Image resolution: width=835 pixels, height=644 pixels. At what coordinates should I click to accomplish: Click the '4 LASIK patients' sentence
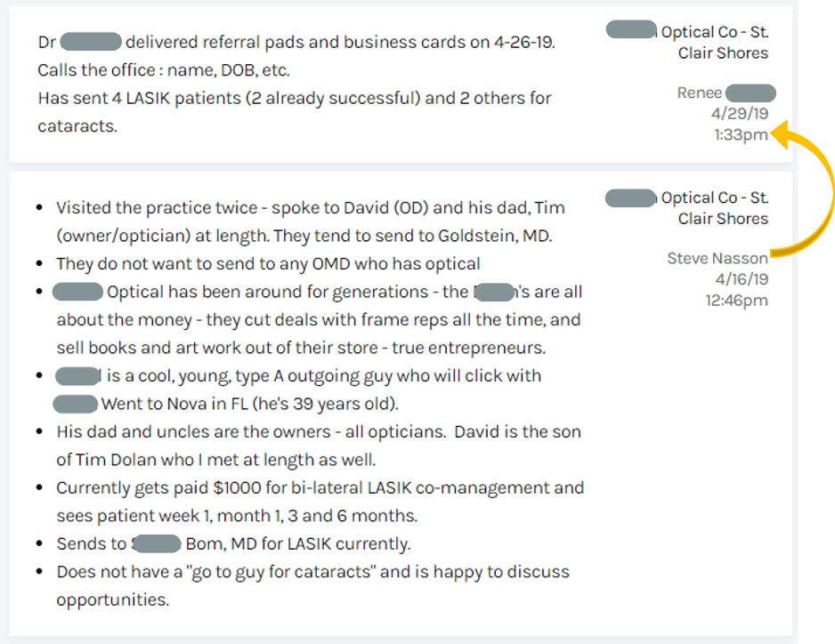(294, 98)
